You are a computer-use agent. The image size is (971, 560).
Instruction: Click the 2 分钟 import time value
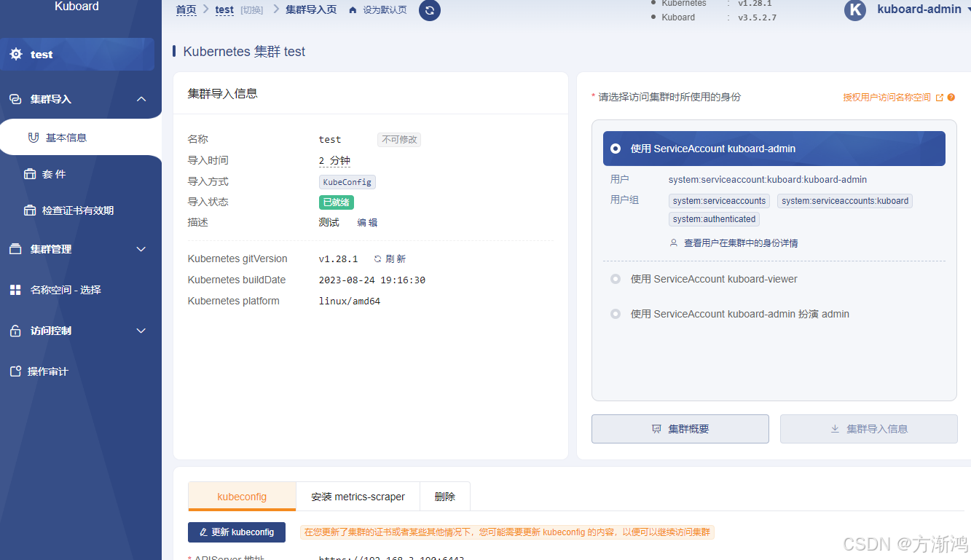335,160
